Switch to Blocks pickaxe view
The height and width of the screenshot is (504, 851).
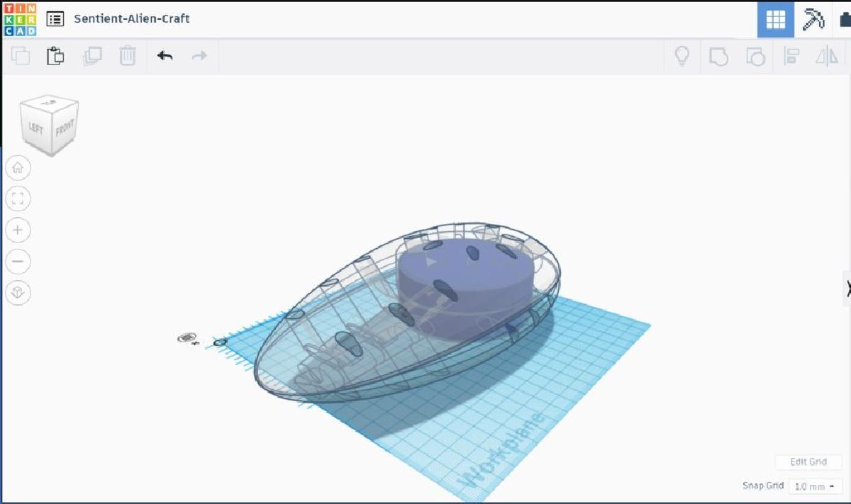[813, 20]
